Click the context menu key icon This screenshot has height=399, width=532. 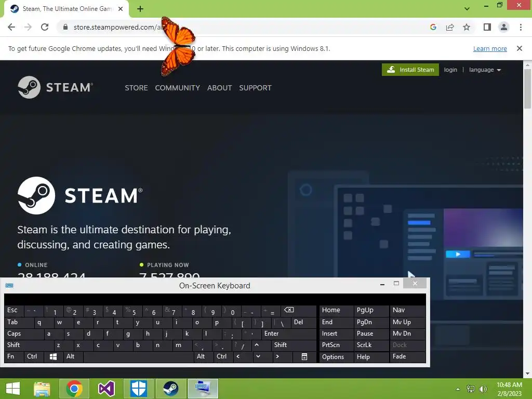pyautogui.click(x=304, y=357)
